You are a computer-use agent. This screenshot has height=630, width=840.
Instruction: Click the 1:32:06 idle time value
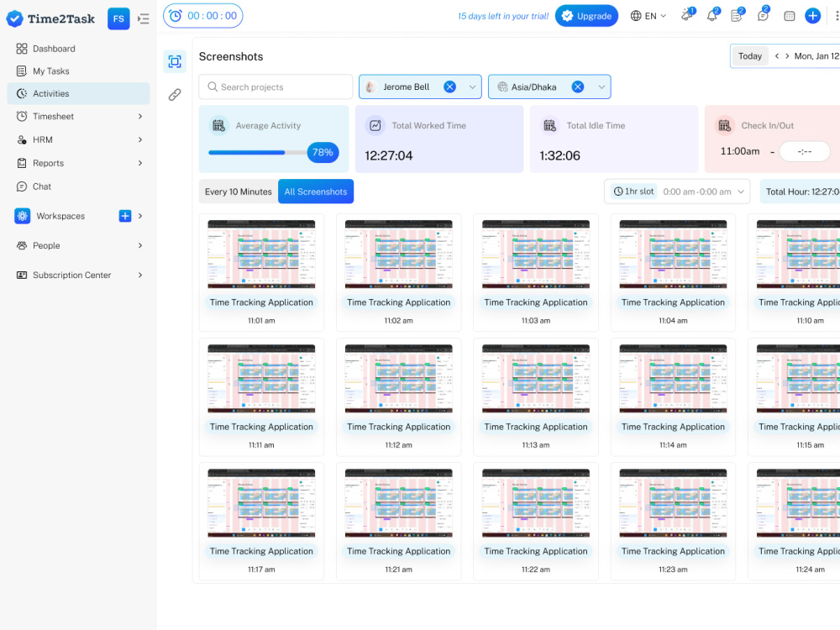pos(559,156)
